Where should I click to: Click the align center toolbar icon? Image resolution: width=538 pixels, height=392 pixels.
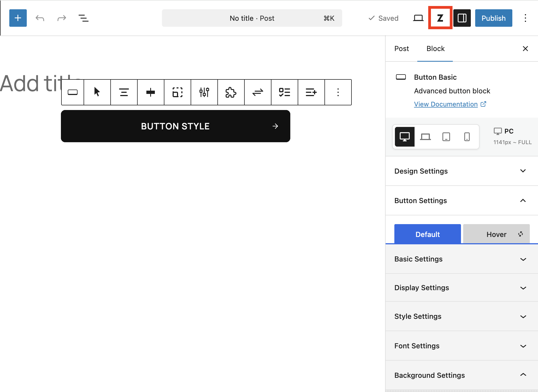click(124, 92)
